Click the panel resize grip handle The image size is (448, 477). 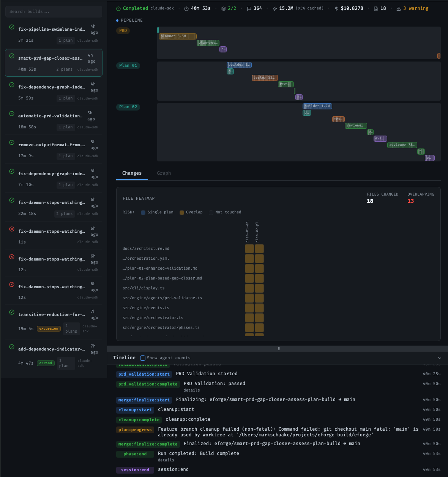click(x=279, y=349)
